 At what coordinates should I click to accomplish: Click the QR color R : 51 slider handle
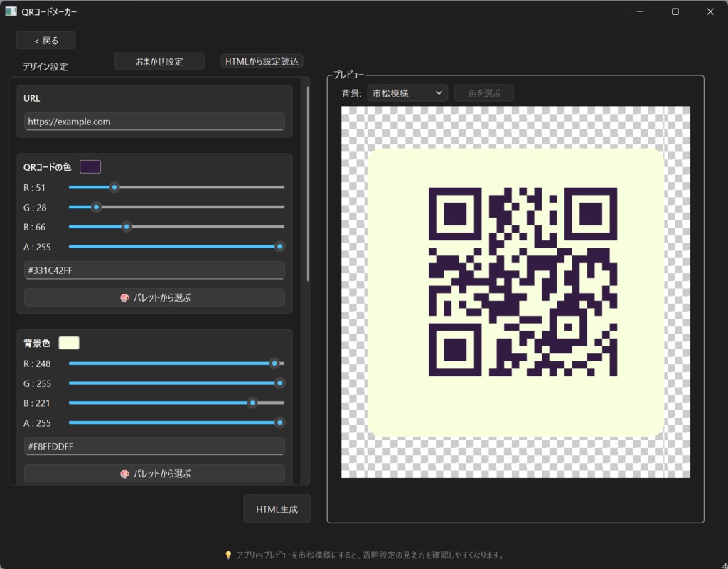point(114,187)
